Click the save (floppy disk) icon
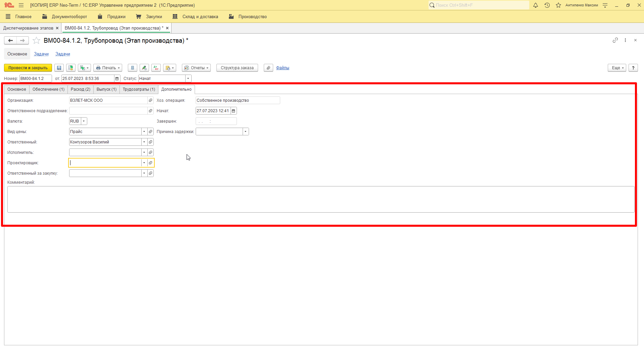 (x=59, y=68)
